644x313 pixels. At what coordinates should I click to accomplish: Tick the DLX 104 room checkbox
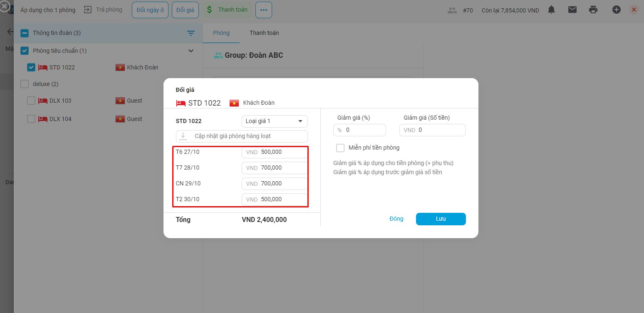click(31, 119)
